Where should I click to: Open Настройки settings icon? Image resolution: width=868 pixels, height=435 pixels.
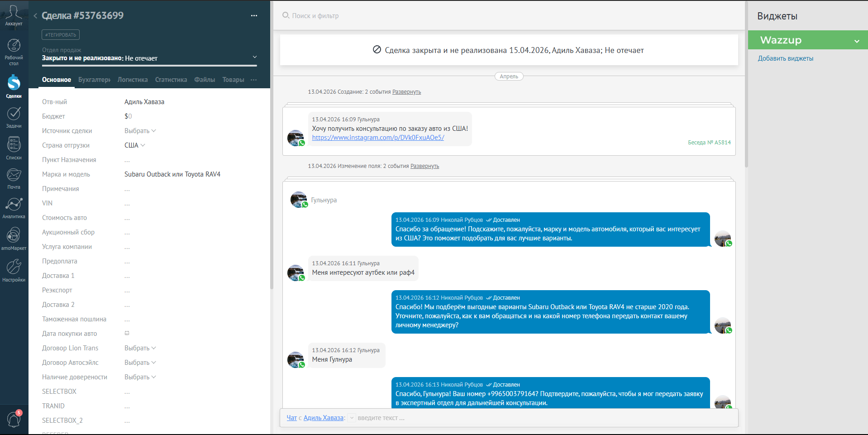14,271
